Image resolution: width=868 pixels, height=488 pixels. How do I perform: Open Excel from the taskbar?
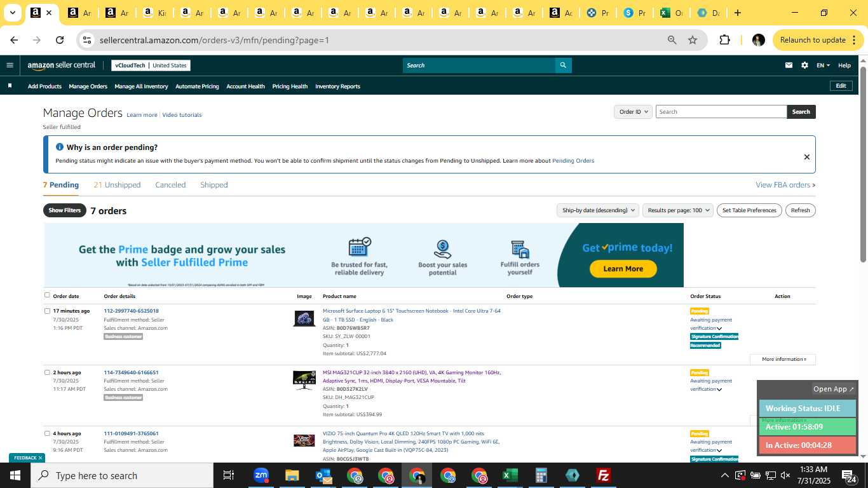(510, 475)
